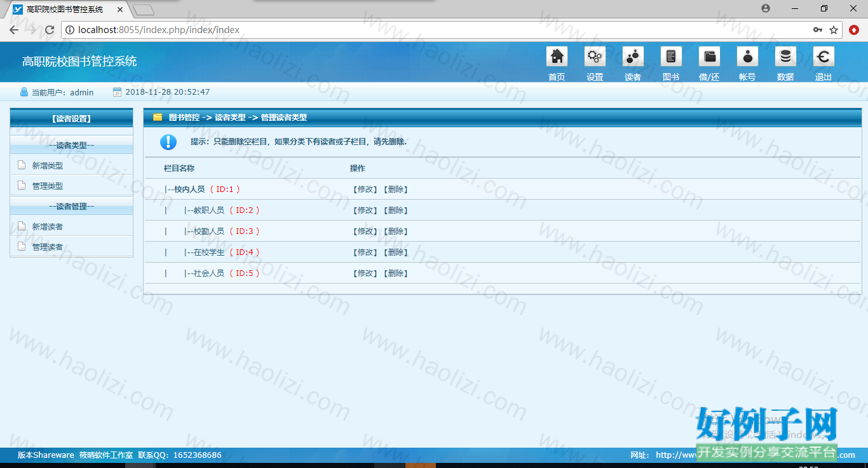The image size is (868, 468).
Task: Click 删除 for 校勤人员 row
Action: [395, 231]
